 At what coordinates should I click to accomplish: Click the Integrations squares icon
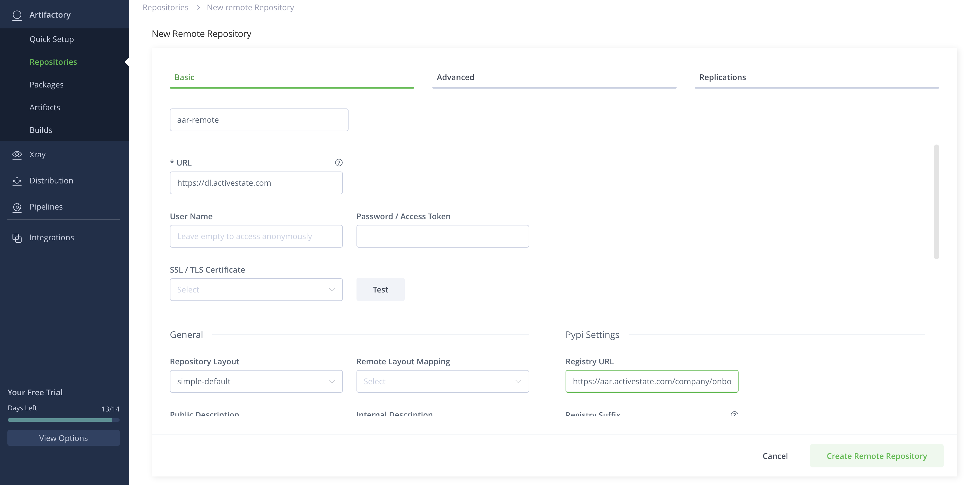pos(17,238)
